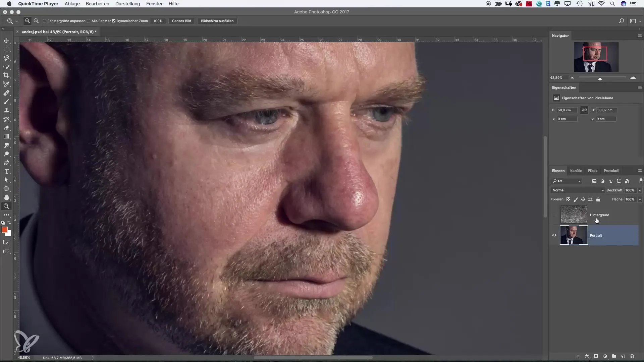This screenshot has height=362, width=644.
Task: Select the Rectangular Marquee tool
Action: [6, 49]
